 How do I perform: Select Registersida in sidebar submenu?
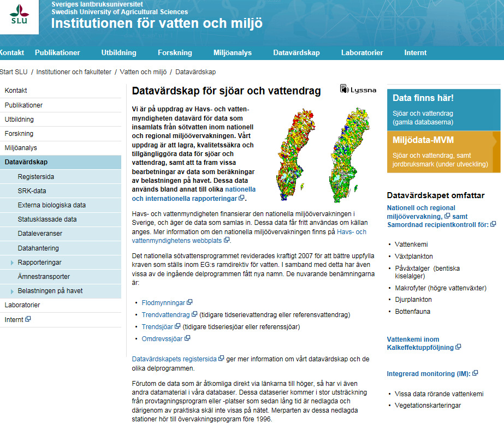tap(61, 177)
